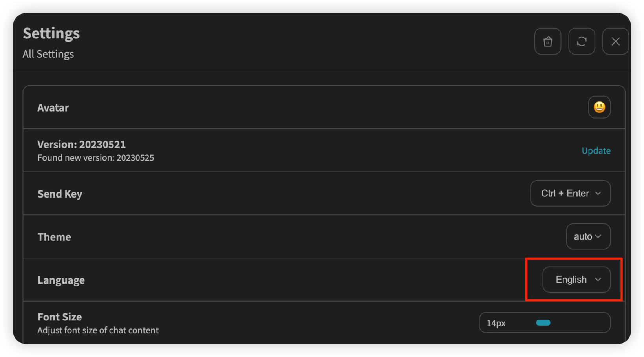
Task: Open the Ctrl + Enter send key dropdown
Action: (x=570, y=193)
